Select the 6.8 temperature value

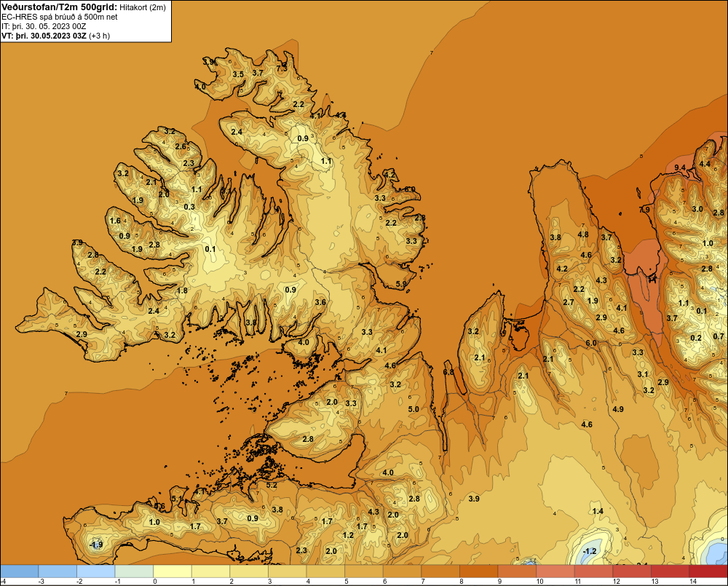point(448,372)
